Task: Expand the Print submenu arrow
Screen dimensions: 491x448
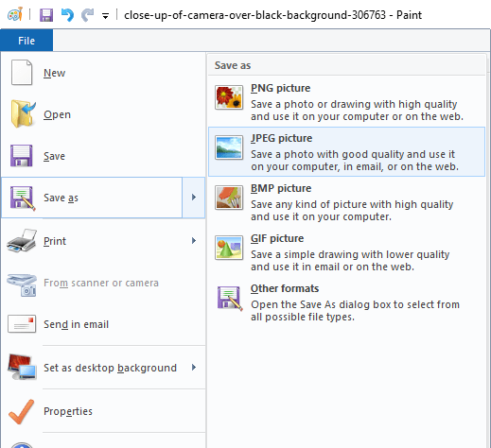Action: pos(194,241)
